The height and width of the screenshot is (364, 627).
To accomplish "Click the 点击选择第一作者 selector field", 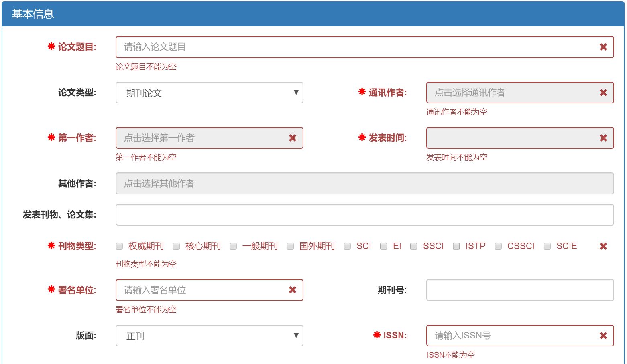I will [x=201, y=138].
